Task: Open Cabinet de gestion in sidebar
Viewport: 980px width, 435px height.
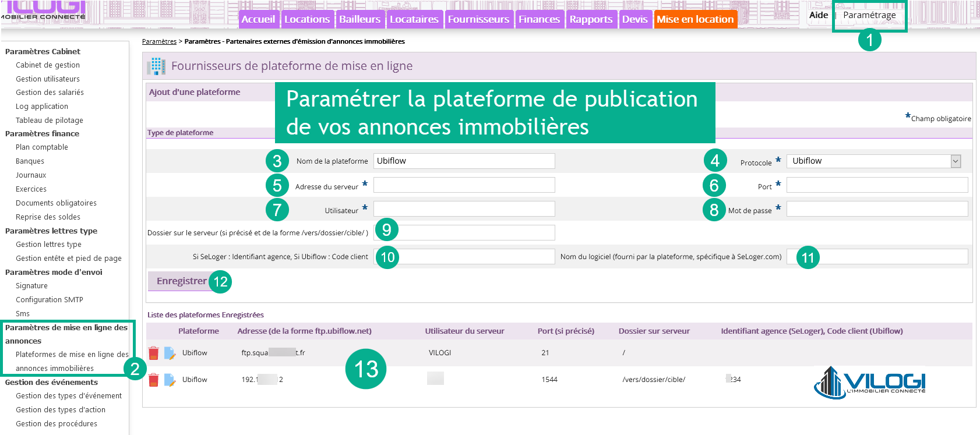Action: click(48, 65)
